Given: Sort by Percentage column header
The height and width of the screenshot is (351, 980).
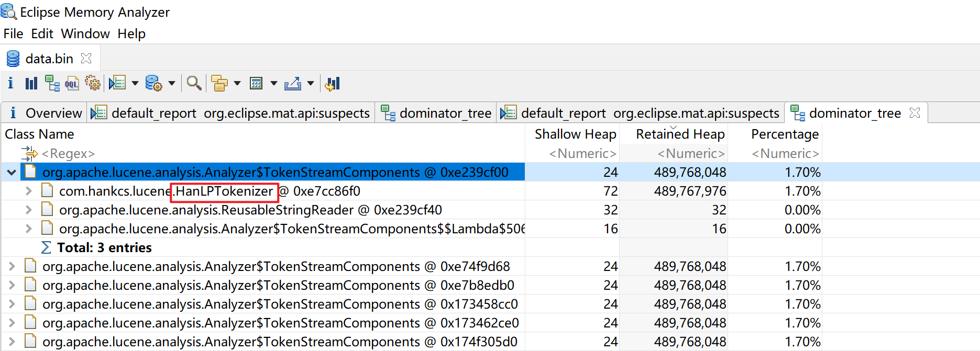Looking at the screenshot, I should pos(785,134).
